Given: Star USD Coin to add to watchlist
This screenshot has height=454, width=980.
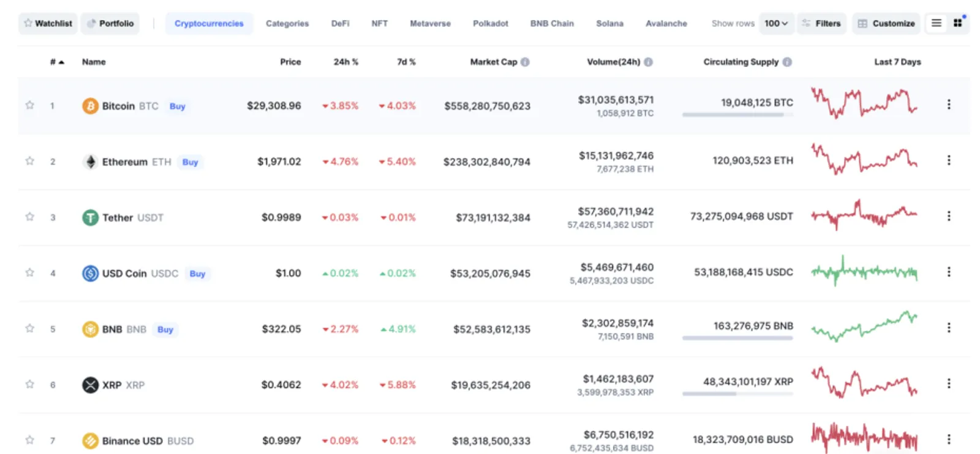Looking at the screenshot, I should coord(29,272).
